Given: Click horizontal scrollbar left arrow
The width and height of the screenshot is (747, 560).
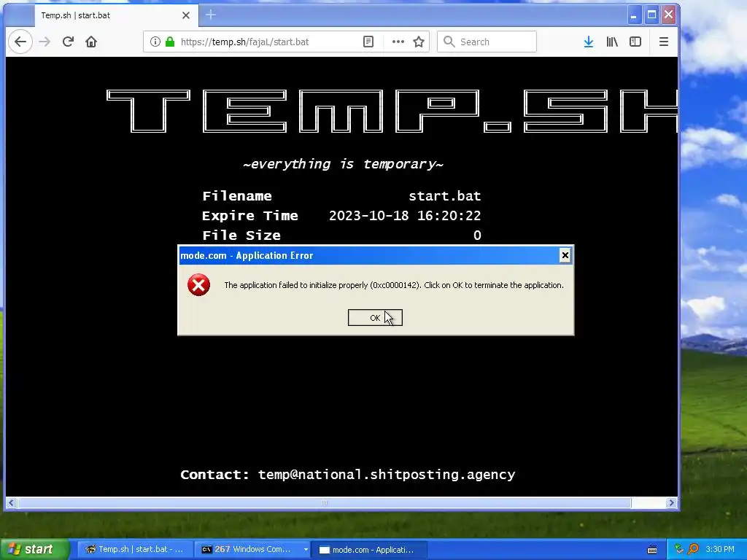Looking at the screenshot, I should [12, 503].
